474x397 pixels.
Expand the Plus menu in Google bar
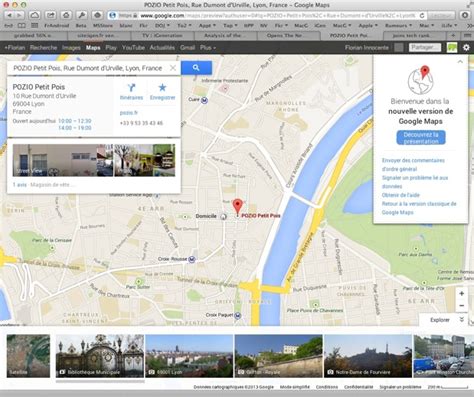click(x=208, y=48)
